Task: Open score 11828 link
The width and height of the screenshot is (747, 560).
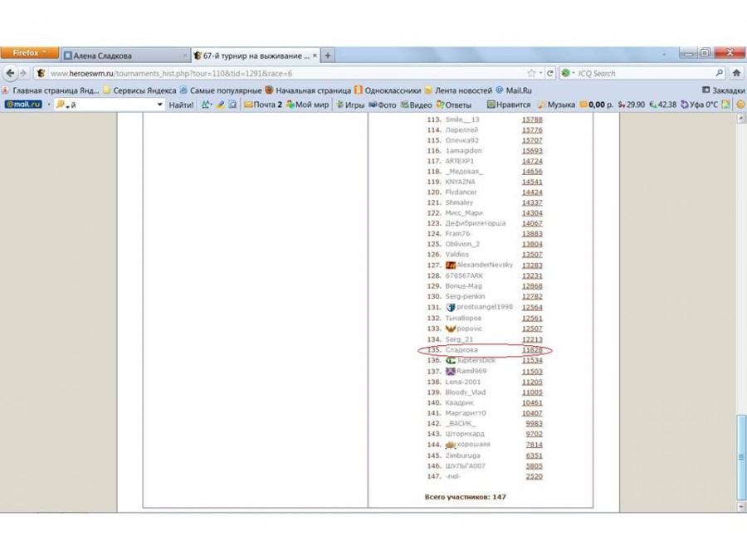Action: tap(532, 350)
